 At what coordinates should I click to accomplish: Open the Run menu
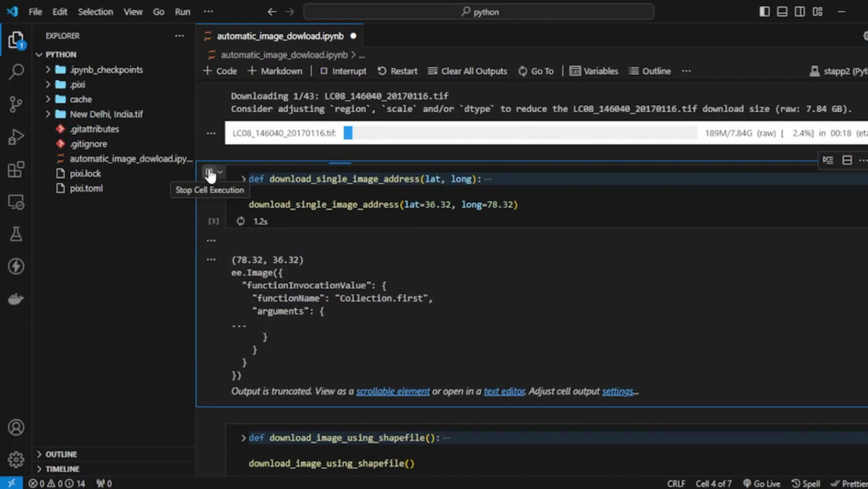point(182,11)
